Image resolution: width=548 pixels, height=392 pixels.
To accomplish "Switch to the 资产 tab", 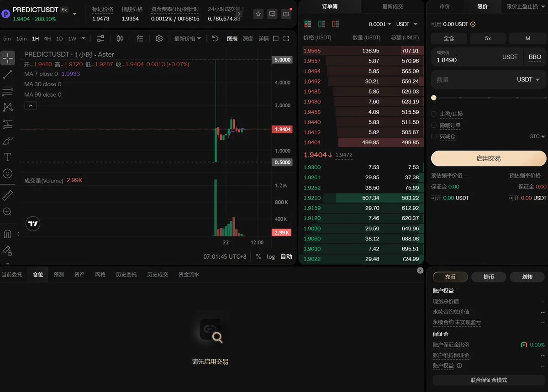I will tap(79, 274).
